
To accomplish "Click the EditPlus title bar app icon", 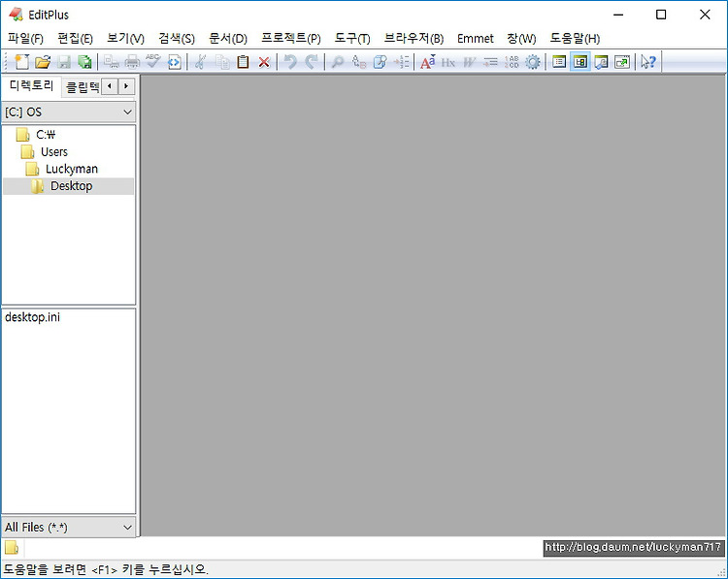I will coord(16,15).
